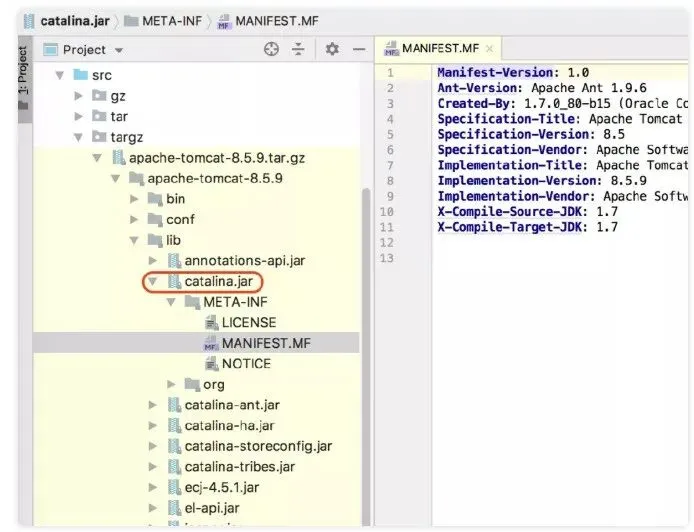694x532 pixels.
Task: Expand annotations-api.jar node
Action: coord(153,261)
